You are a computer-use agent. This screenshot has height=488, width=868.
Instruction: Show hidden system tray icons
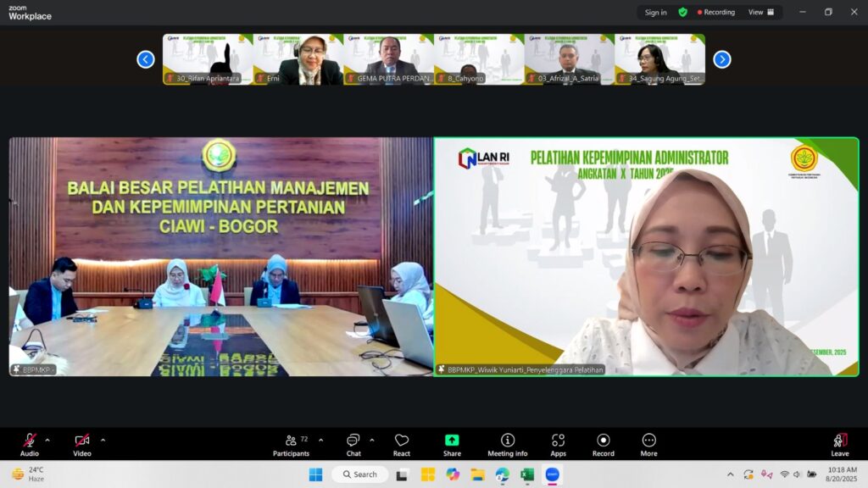[x=730, y=474]
